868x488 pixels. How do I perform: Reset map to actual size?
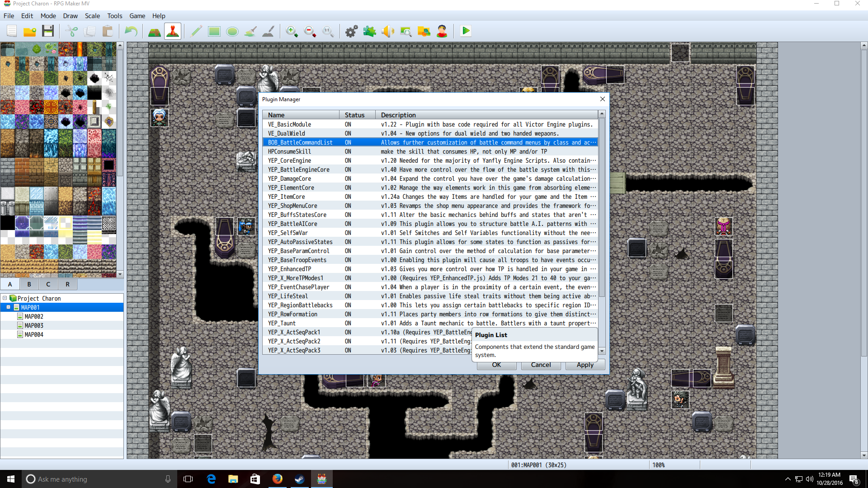[x=328, y=31]
